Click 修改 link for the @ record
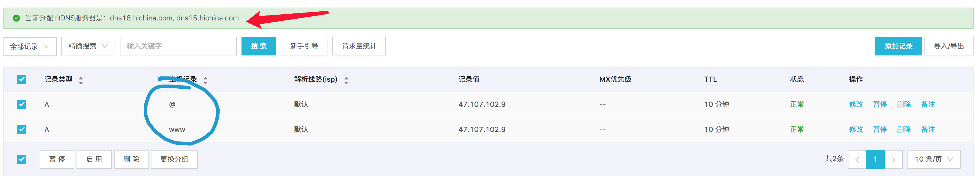980x185 pixels. point(856,104)
